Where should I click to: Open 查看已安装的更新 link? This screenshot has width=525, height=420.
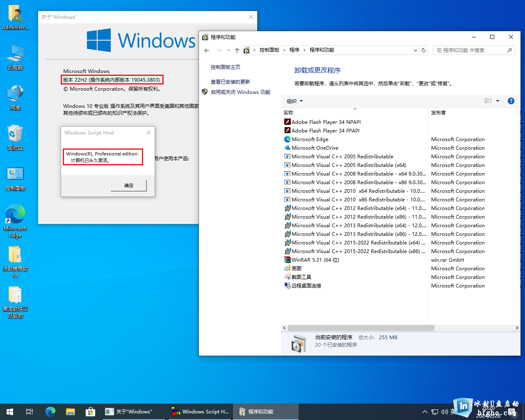(230, 82)
